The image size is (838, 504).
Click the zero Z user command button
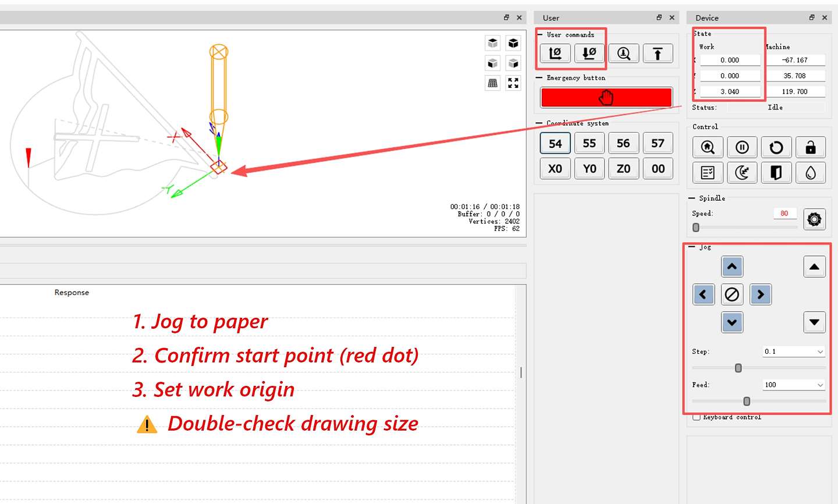[590, 54]
